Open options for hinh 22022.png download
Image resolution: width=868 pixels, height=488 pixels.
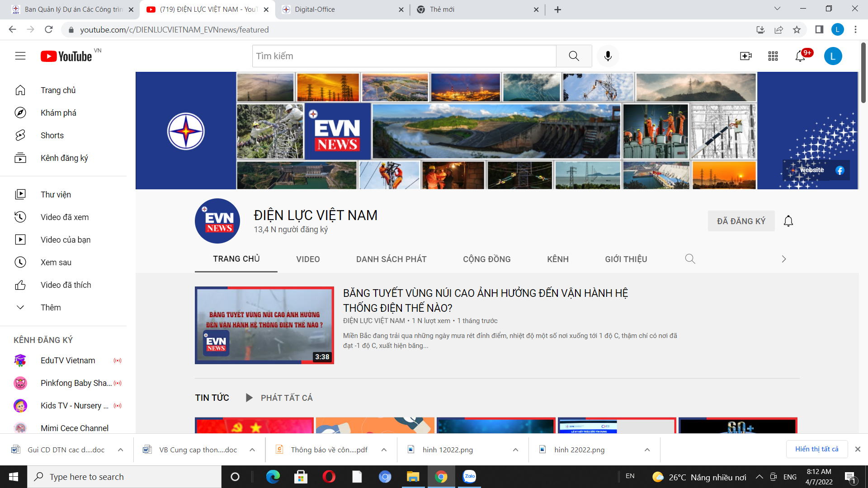tap(647, 450)
